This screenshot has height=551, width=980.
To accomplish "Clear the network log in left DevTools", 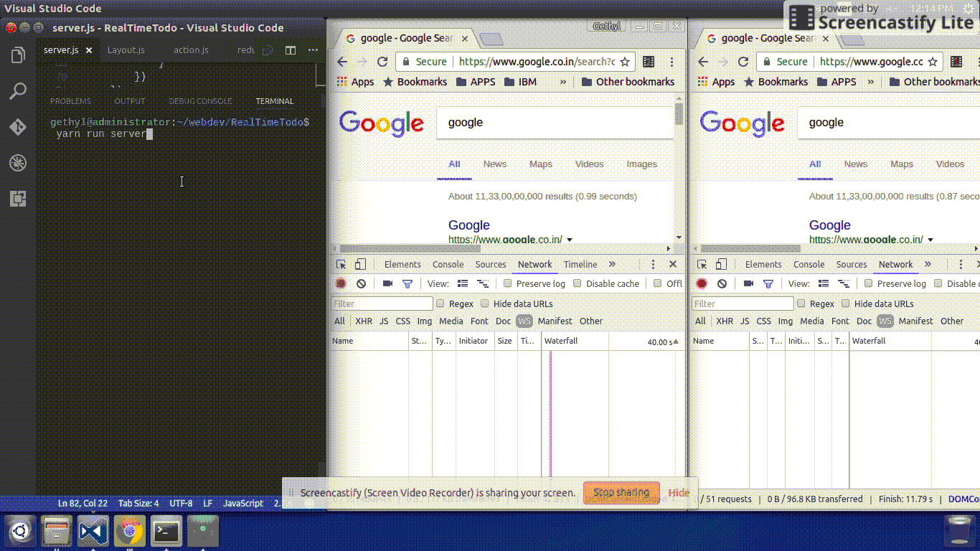I will pos(362,284).
